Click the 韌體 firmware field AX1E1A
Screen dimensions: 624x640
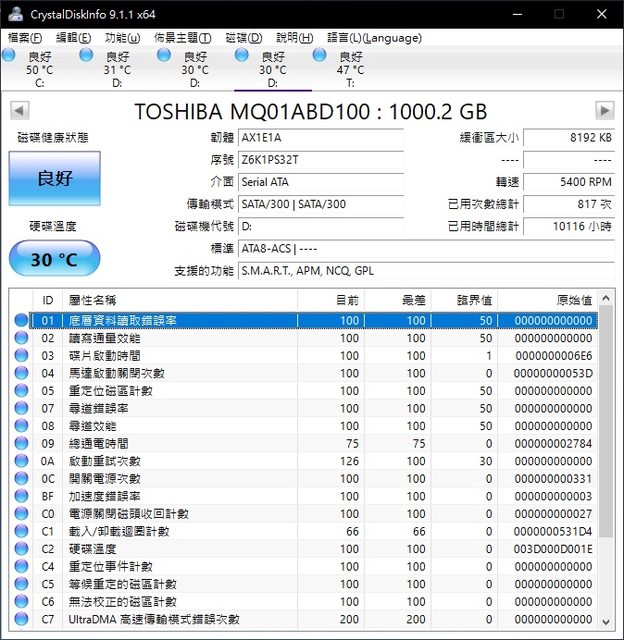point(322,138)
